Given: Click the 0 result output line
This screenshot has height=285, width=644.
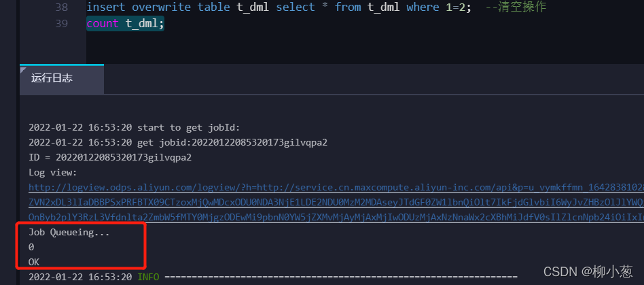Looking at the screenshot, I should point(31,247).
